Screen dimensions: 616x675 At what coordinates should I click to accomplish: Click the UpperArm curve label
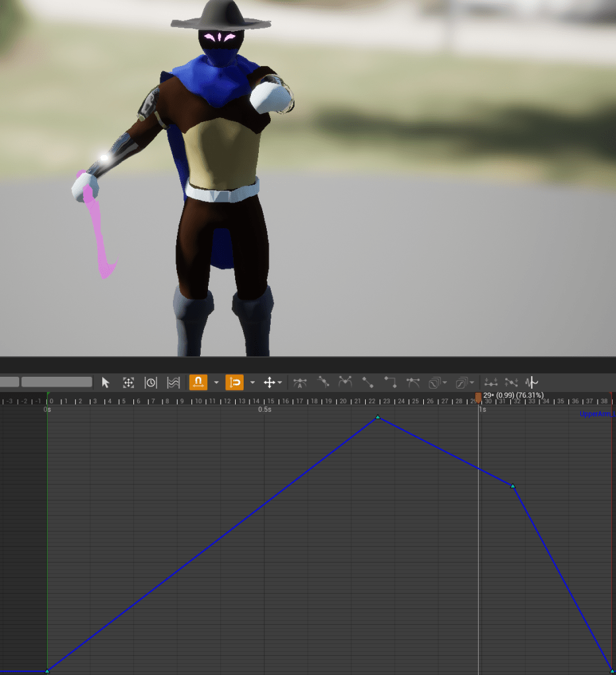(596, 414)
